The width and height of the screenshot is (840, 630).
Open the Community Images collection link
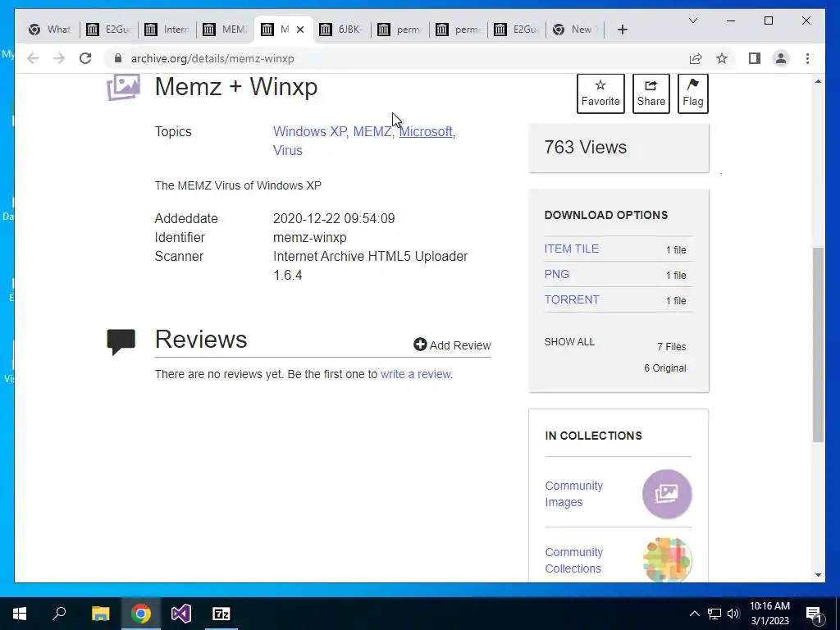(573, 494)
